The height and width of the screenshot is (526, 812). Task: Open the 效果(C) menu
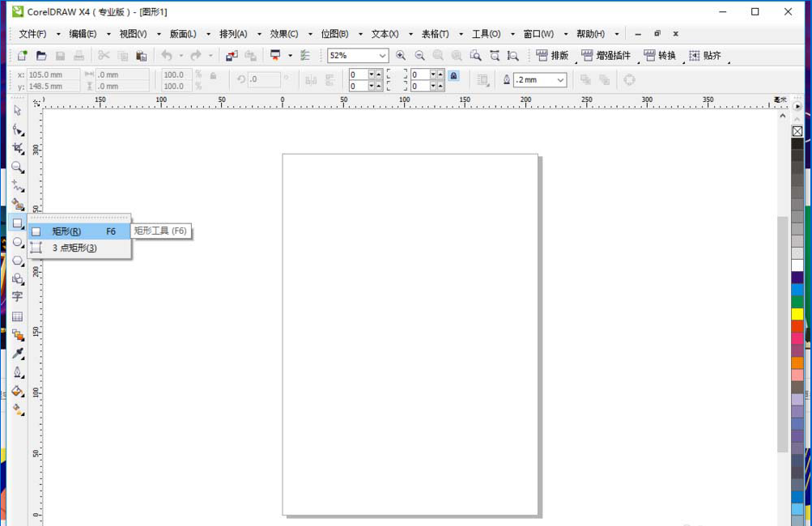coord(284,34)
